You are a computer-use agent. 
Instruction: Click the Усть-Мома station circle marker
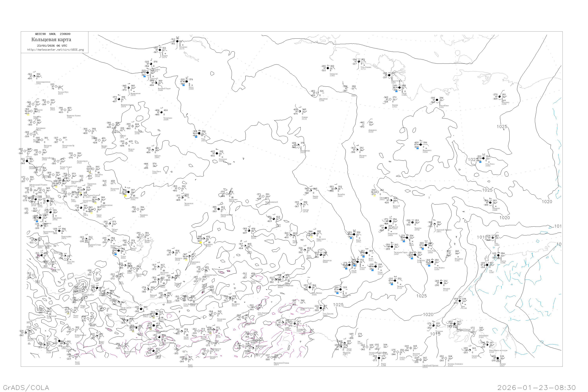point(483,158)
